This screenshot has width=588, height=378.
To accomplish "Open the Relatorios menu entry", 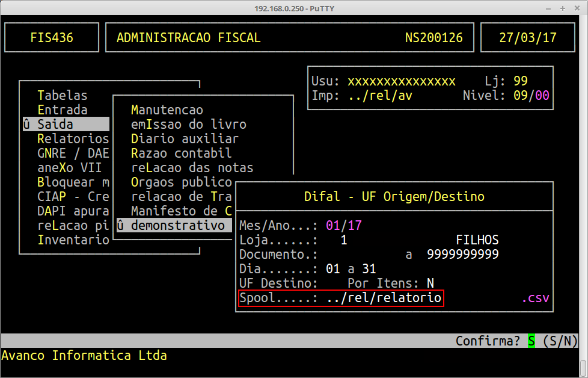I will 73,138.
